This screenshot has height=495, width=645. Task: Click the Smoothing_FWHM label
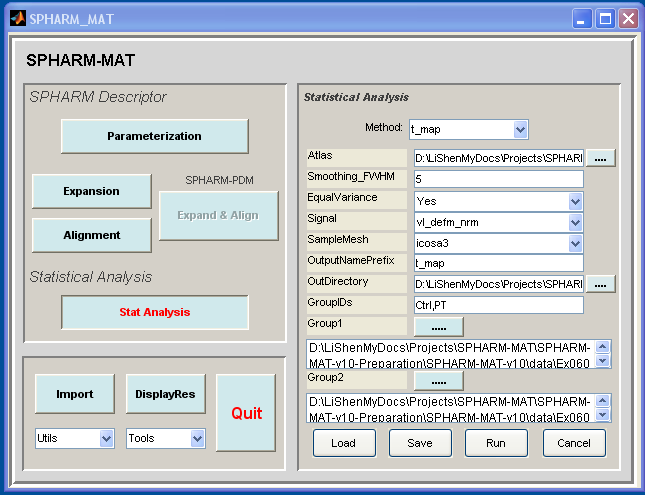tap(351, 177)
